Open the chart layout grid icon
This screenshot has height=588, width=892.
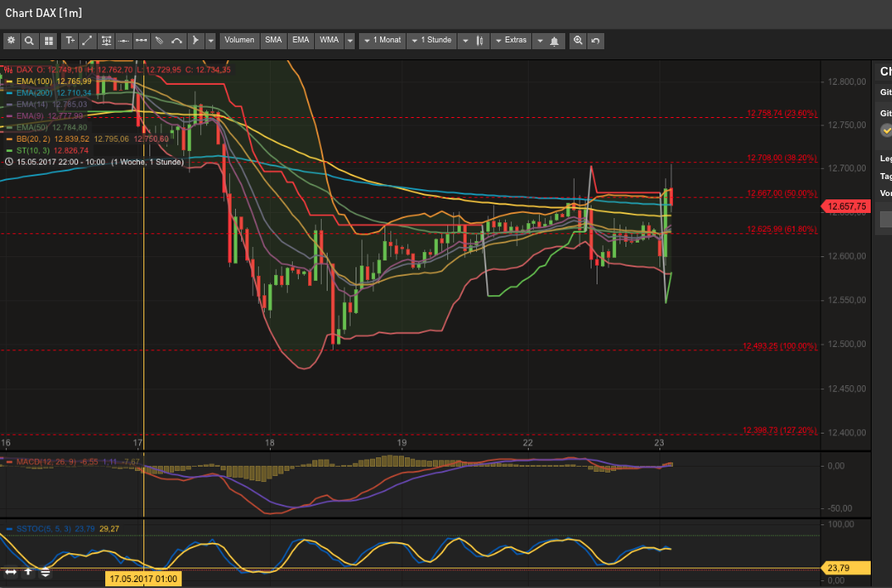48,40
